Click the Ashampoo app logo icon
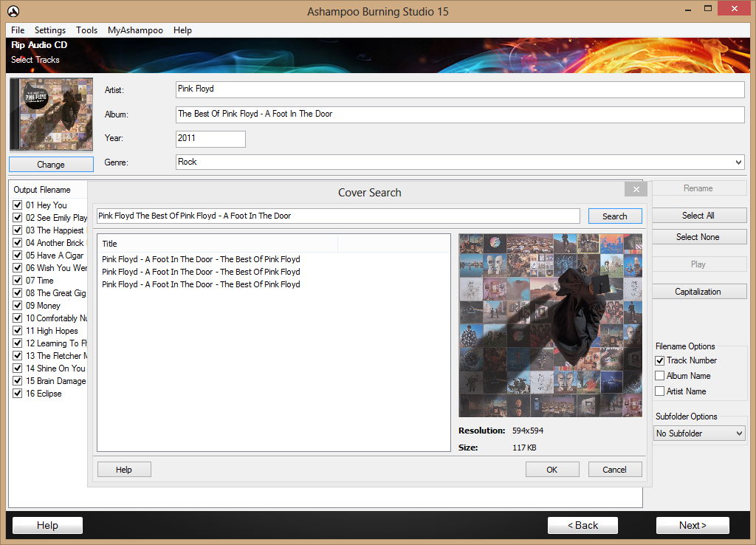756x545 pixels. pyautogui.click(x=13, y=11)
